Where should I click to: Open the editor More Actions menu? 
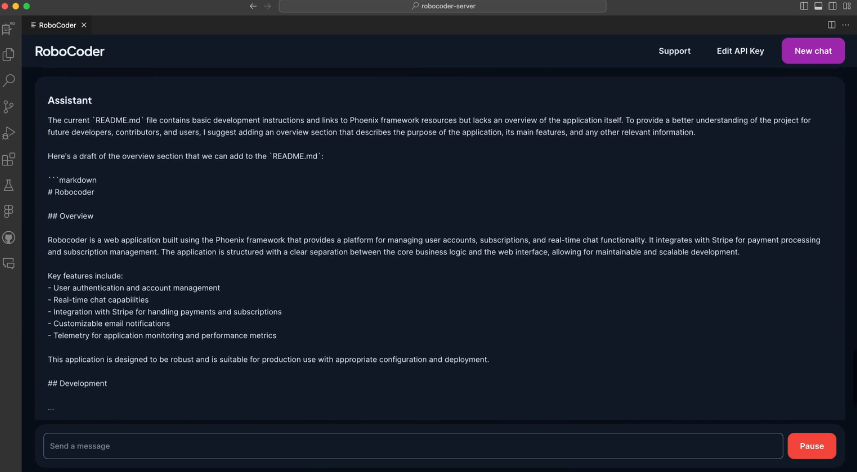coord(846,25)
